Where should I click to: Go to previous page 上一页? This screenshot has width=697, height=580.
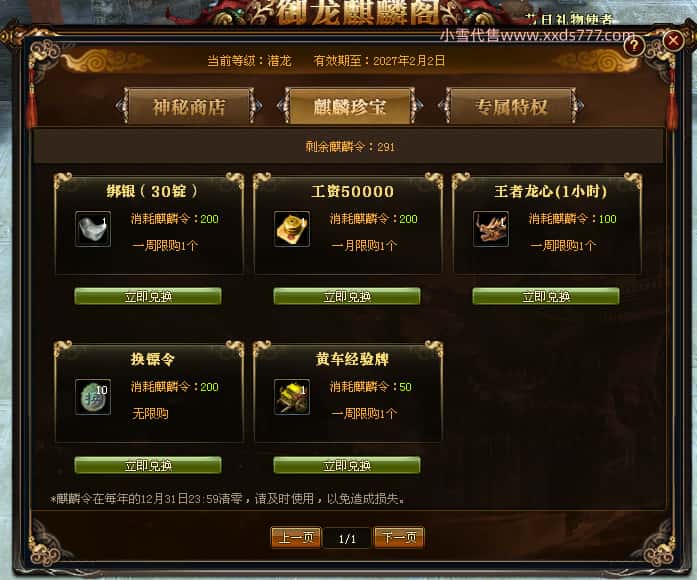[296, 538]
